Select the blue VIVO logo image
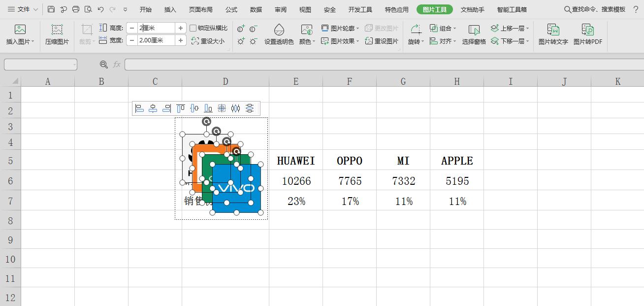Viewport: 644px width, 306px height. point(236,188)
